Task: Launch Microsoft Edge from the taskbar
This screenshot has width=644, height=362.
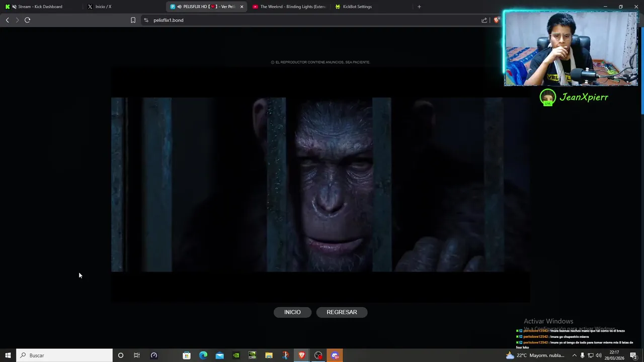Action: click(x=203, y=355)
